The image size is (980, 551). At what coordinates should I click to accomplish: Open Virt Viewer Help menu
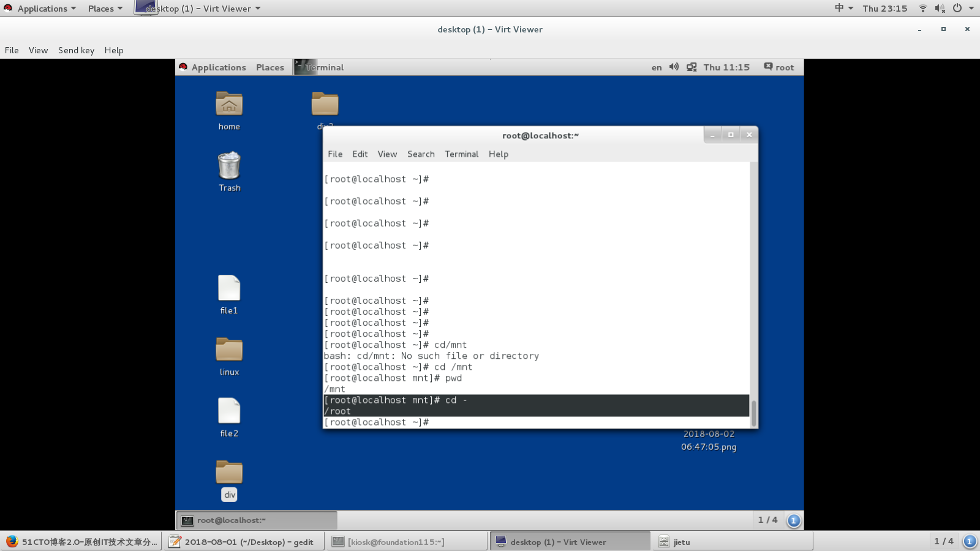114,50
